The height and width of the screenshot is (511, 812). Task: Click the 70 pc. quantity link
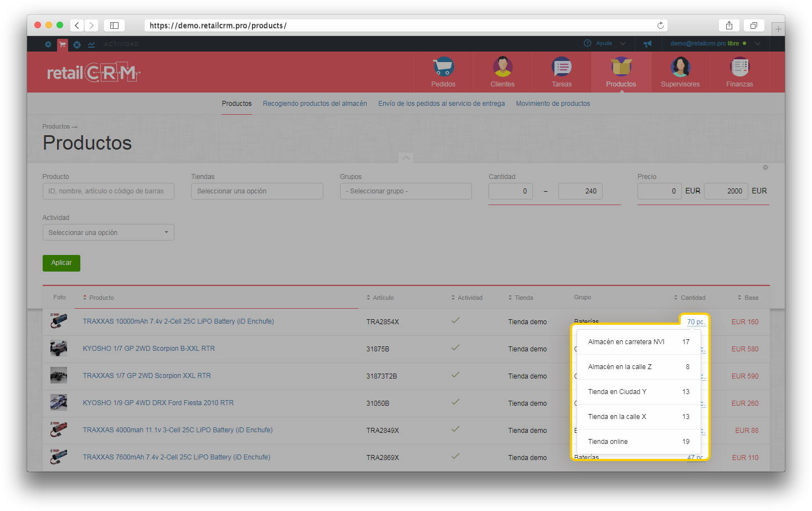[696, 322]
